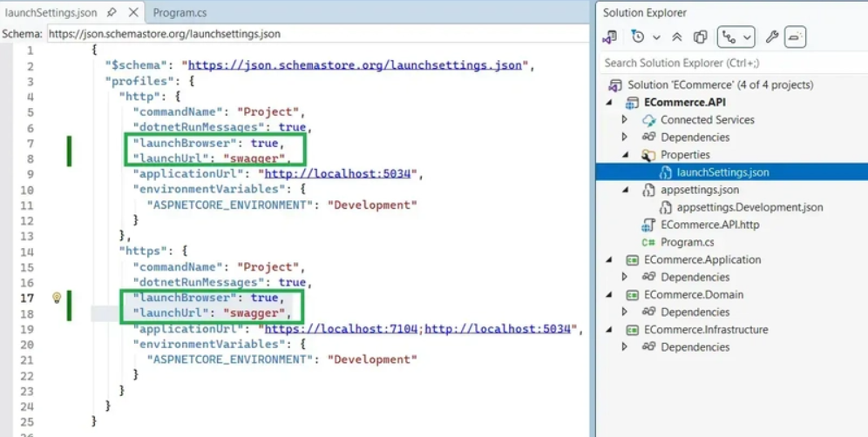This screenshot has height=437, width=868.
Task: Click line number 25 in the gutter
Action: tap(26, 421)
